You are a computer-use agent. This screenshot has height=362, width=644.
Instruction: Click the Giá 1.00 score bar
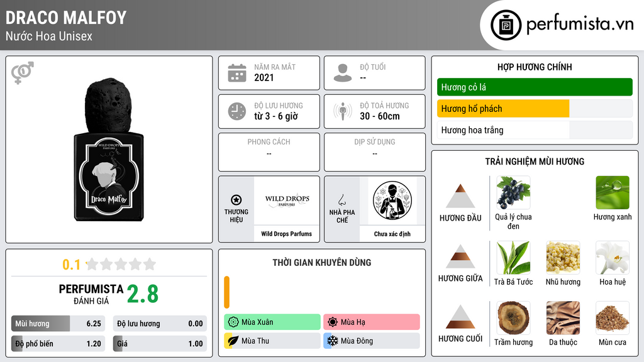tap(160, 344)
